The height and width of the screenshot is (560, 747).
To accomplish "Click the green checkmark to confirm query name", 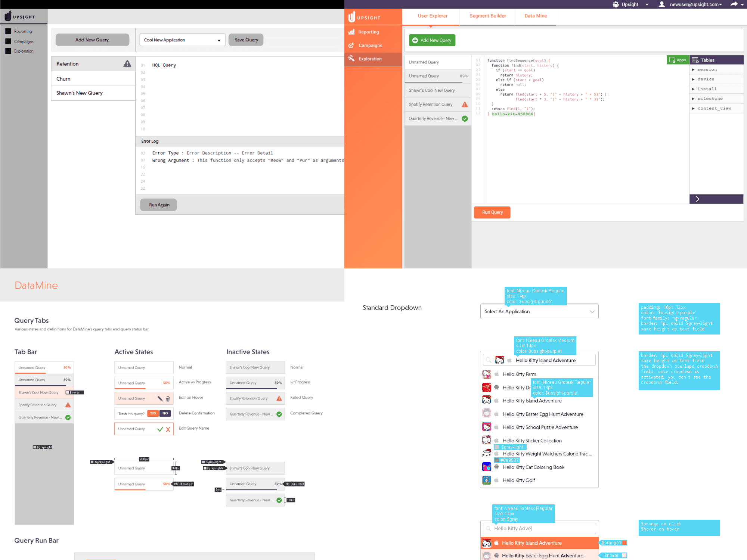I will pos(160,429).
